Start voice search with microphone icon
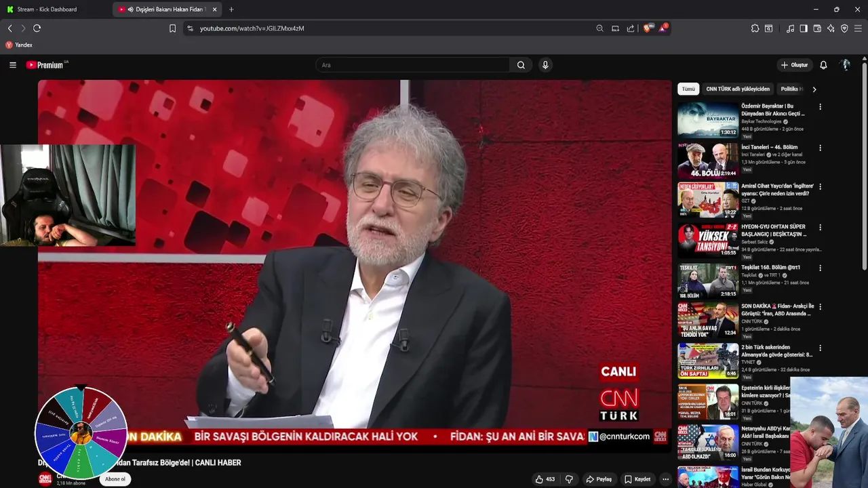 click(x=545, y=65)
